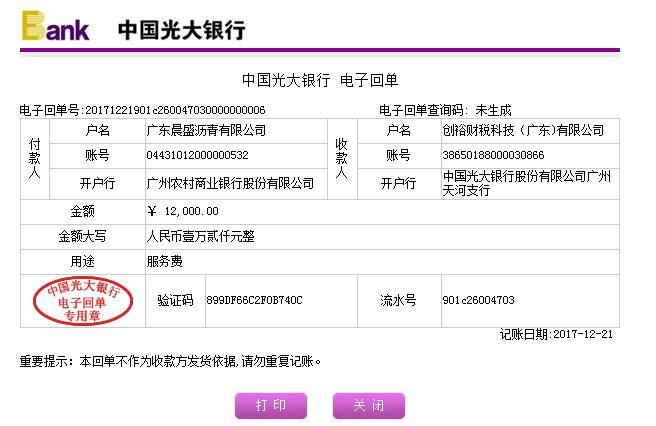This screenshot has width=656, height=426.
Task: Click the 打印 print button
Action: point(271,405)
